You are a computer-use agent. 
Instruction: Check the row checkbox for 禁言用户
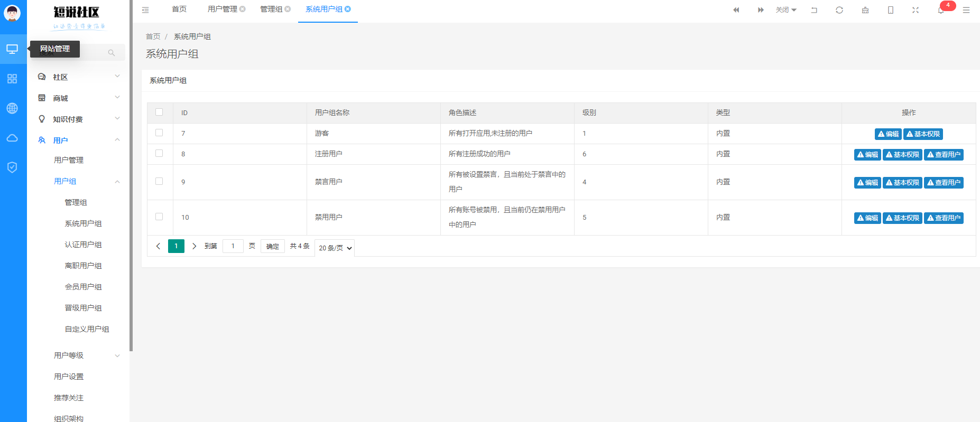[159, 181]
